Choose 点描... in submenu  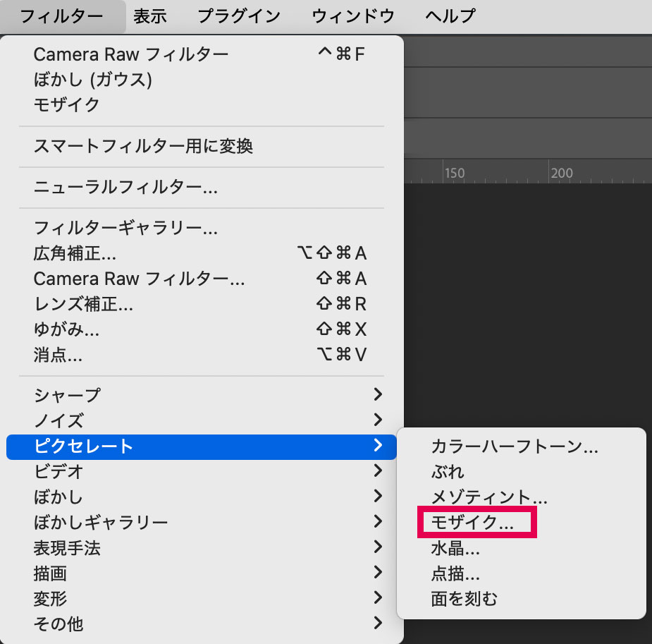(x=522, y=573)
